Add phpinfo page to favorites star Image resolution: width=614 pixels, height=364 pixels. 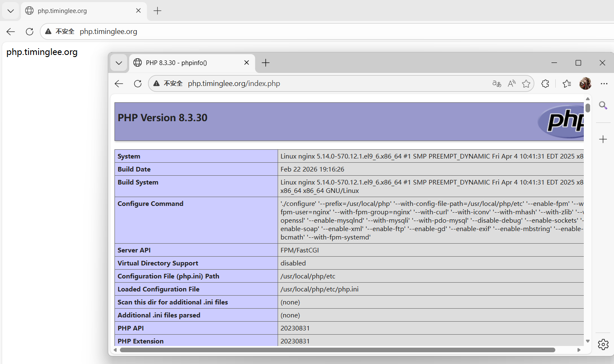click(x=526, y=83)
